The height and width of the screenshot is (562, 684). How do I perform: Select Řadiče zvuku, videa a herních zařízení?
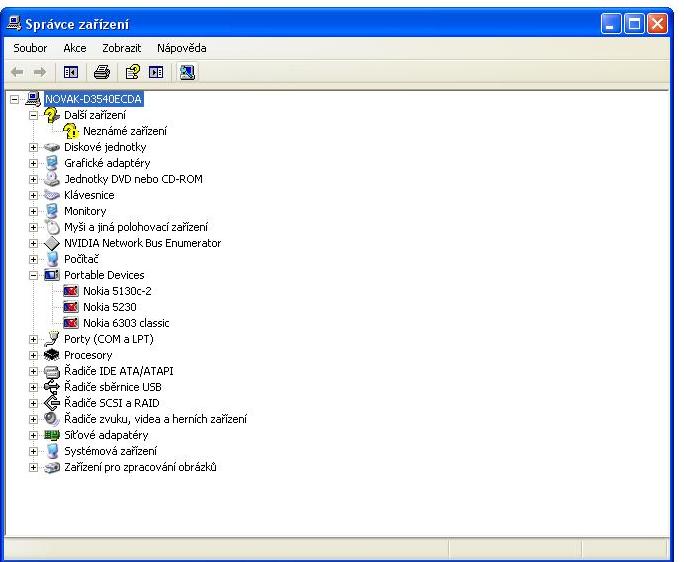[x=155, y=419]
